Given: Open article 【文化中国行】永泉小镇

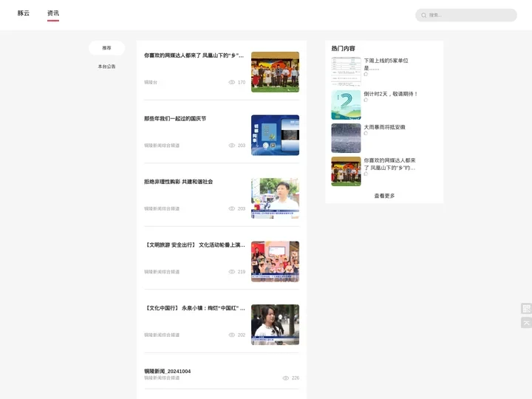Looking at the screenshot, I should (x=195, y=307).
